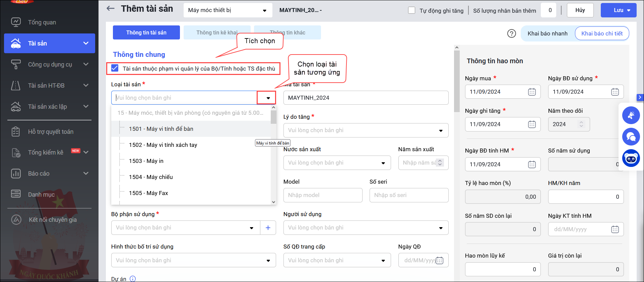Viewport: 644px width, 282px height.
Task: Click the asset type list scroll-down arrow
Action: [x=273, y=202]
